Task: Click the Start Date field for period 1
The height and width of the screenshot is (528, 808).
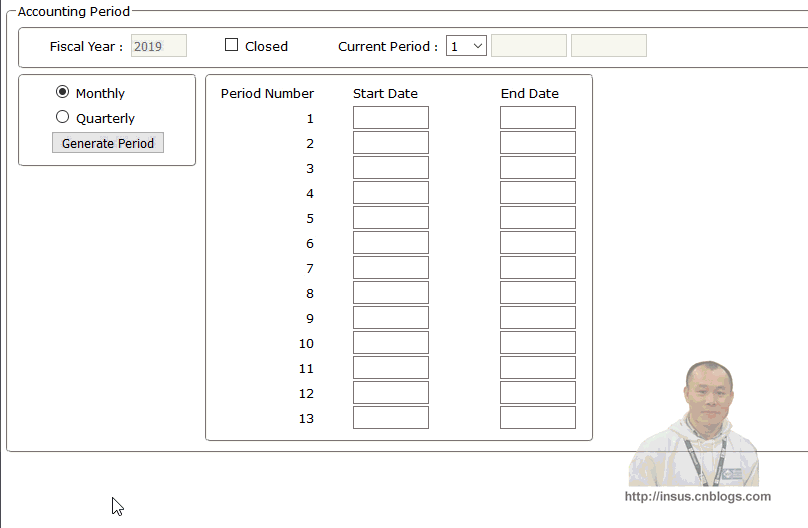Action: [x=390, y=118]
